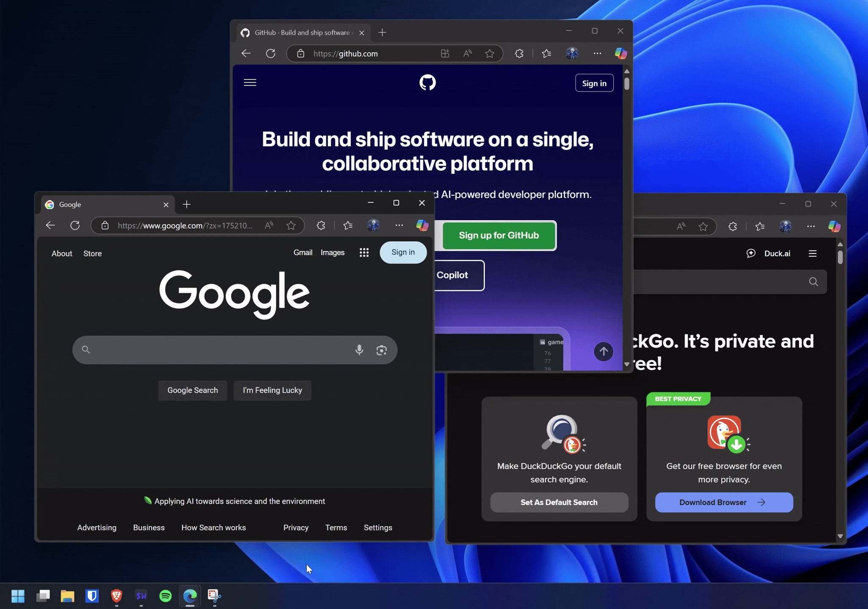868x609 pixels.
Task: Open Snipping Tool from taskbar
Action: (214, 596)
